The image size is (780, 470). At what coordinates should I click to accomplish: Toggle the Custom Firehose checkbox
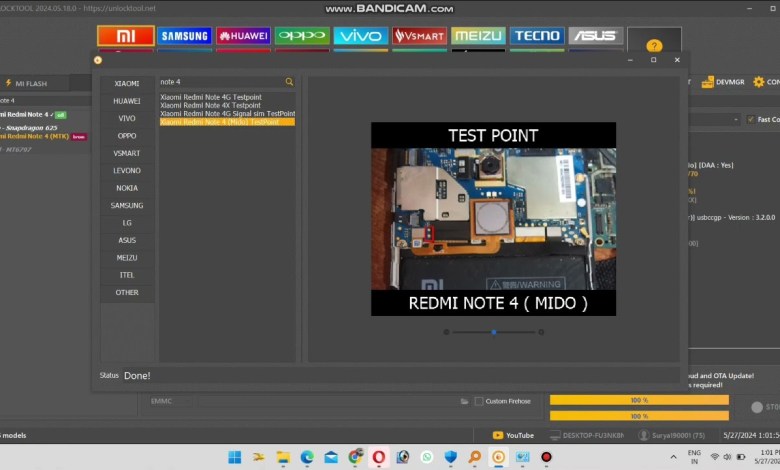(479, 401)
